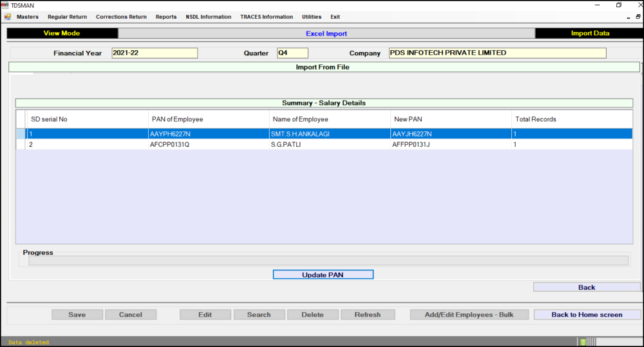Click the Delete button

pyautogui.click(x=312, y=315)
